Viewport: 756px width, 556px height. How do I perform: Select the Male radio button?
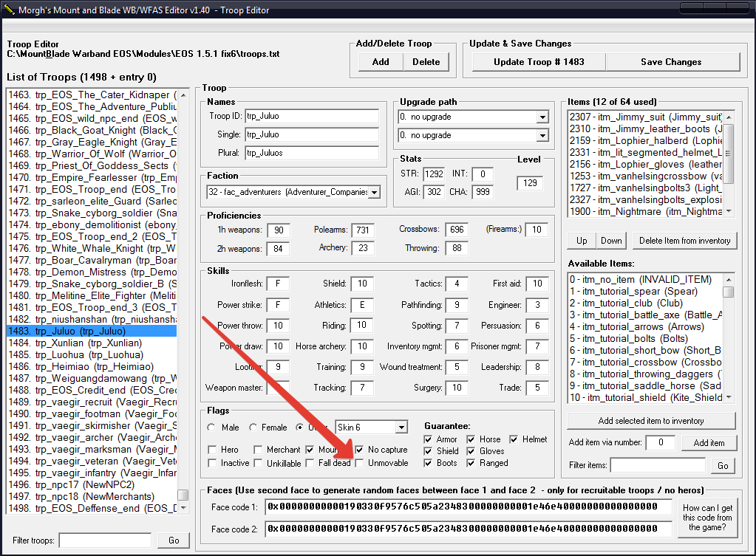(211, 428)
